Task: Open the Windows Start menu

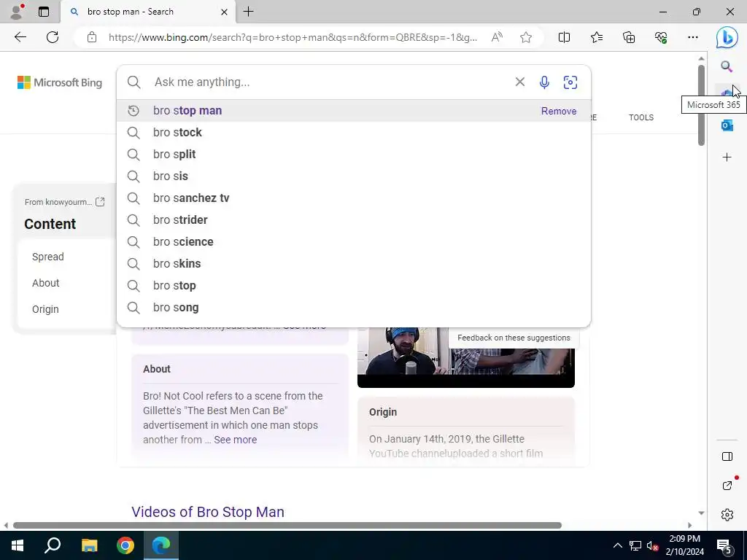Action: pyautogui.click(x=18, y=545)
